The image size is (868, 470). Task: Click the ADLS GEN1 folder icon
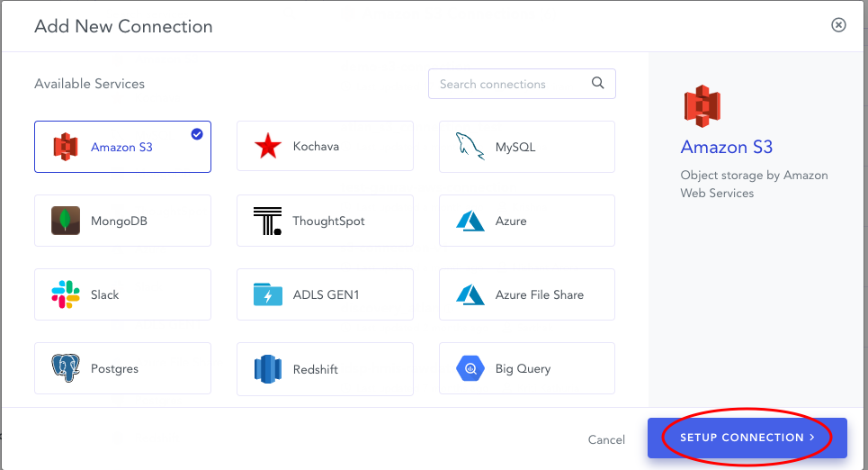pos(268,294)
